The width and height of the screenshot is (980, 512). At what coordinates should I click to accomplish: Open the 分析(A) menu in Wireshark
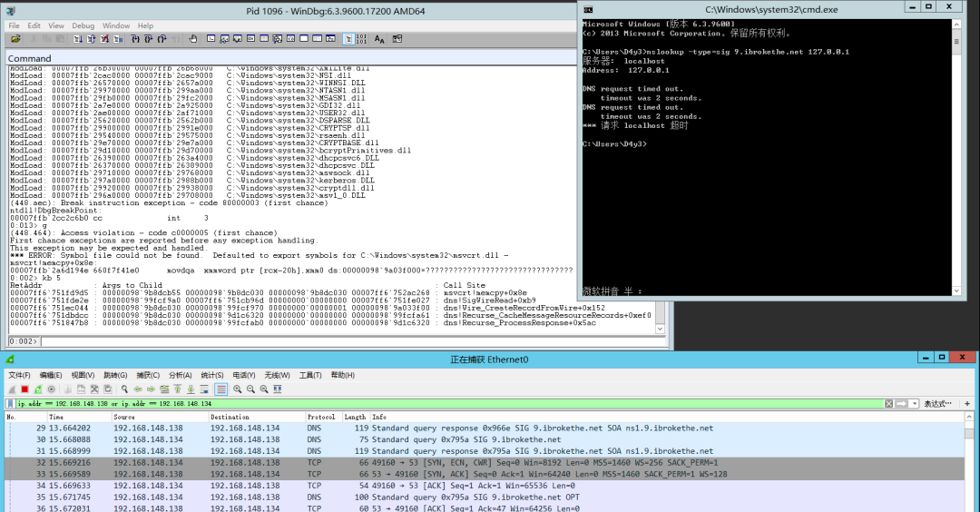181,375
